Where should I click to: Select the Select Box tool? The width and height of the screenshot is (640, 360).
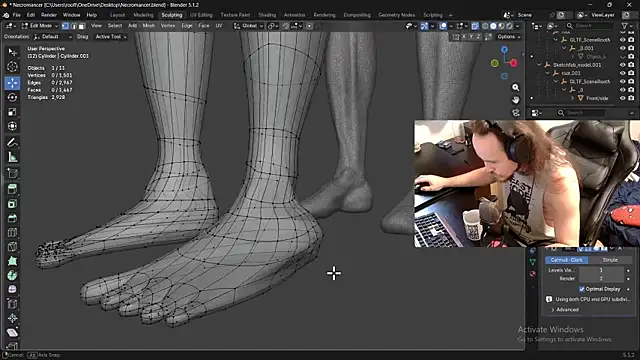point(12,52)
